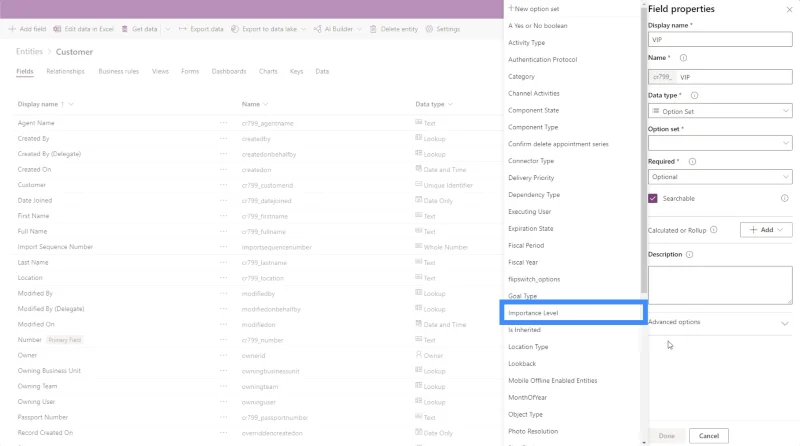This screenshot has height=446, width=800.
Task: Switch to the Relationships tab
Action: 65,71
